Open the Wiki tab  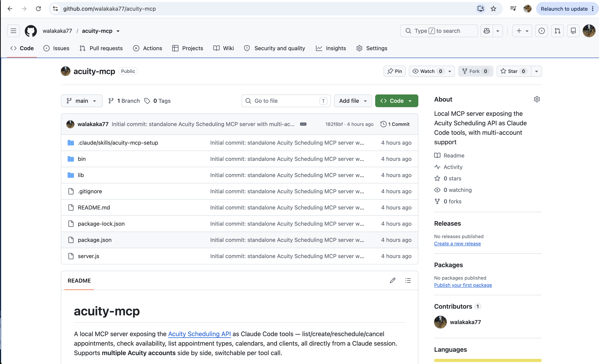tap(223, 48)
